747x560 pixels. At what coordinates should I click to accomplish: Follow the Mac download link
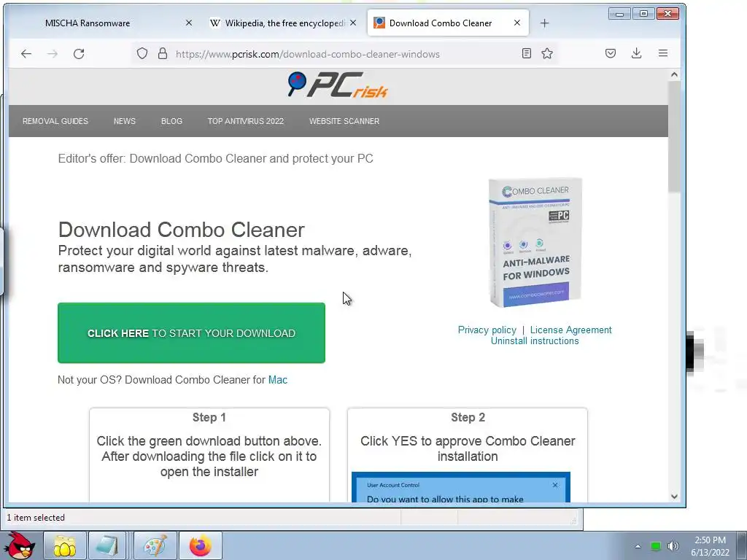tap(278, 380)
